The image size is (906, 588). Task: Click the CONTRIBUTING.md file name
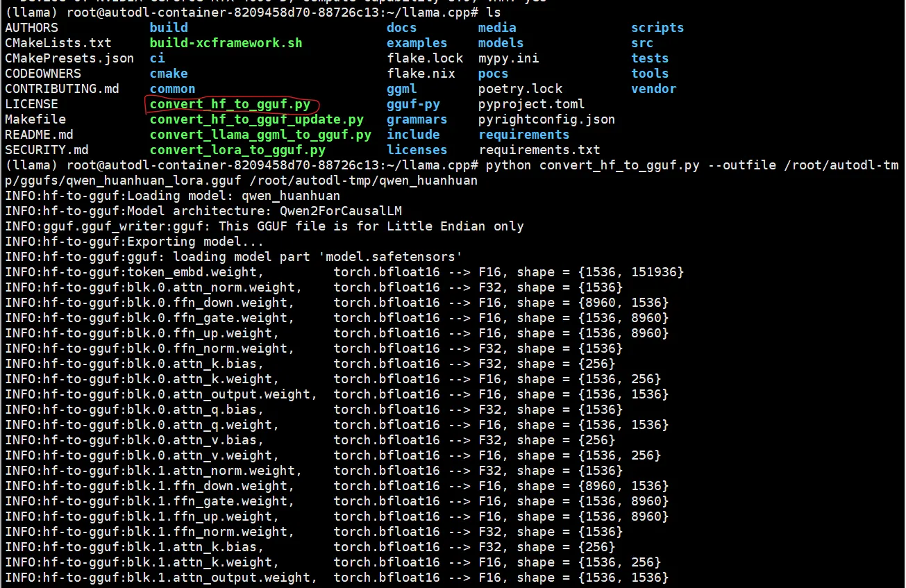pos(62,89)
